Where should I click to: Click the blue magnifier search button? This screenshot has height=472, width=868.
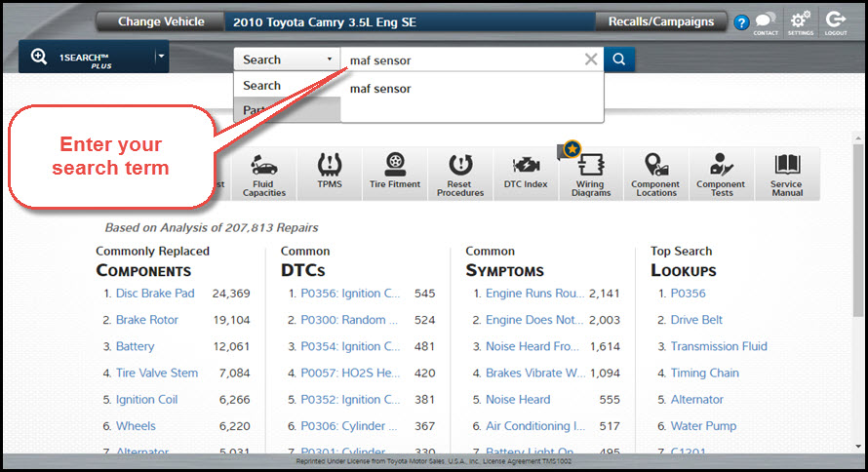[618, 59]
